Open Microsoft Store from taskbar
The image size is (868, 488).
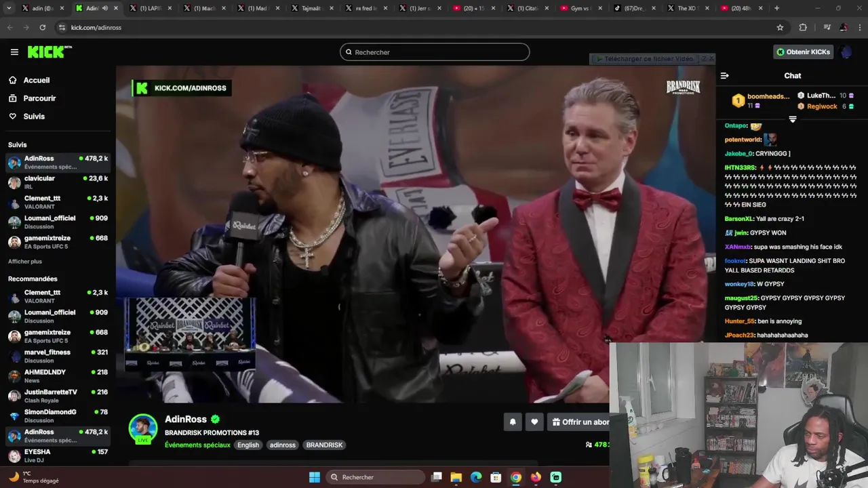[496, 477]
